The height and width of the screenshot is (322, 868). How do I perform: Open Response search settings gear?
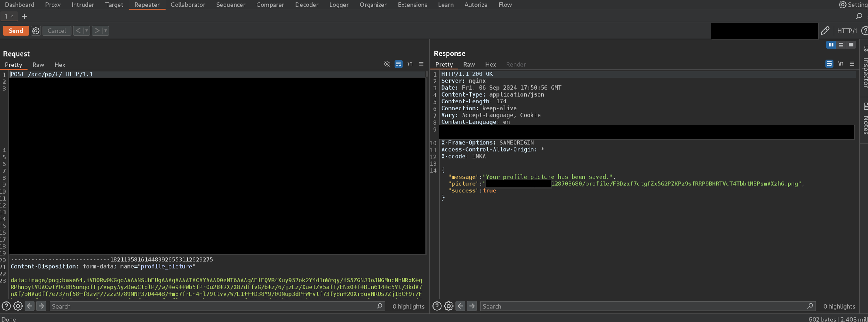coord(449,306)
